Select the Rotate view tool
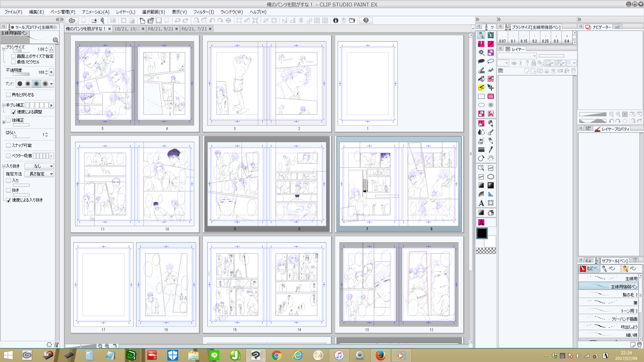This screenshot has height=362, width=644. pos(481,158)
